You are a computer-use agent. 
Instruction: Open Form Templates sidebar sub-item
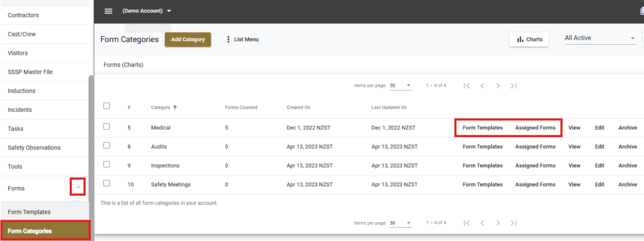tap(45, 212)
